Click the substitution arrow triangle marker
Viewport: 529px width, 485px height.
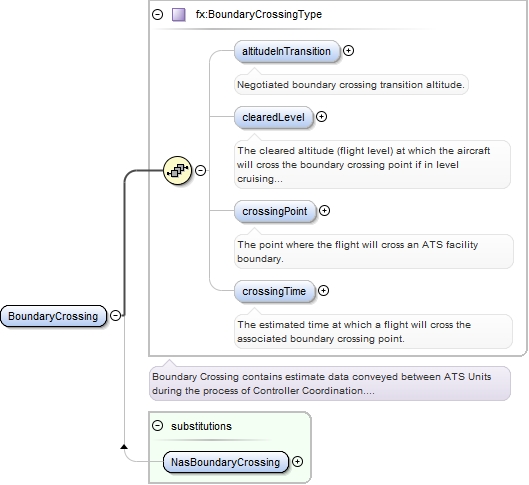click(x=124, y=447)
